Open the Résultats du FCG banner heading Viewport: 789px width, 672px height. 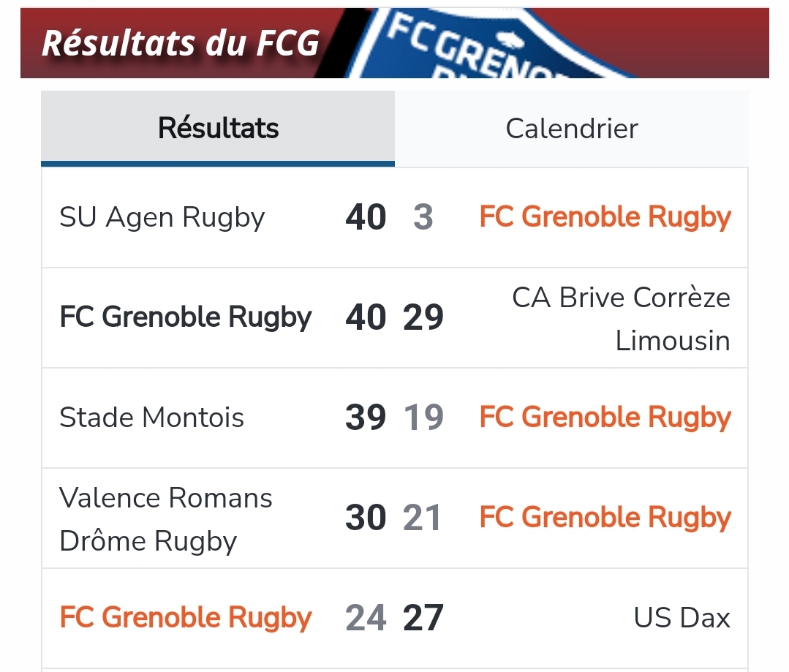coord(181,43)
